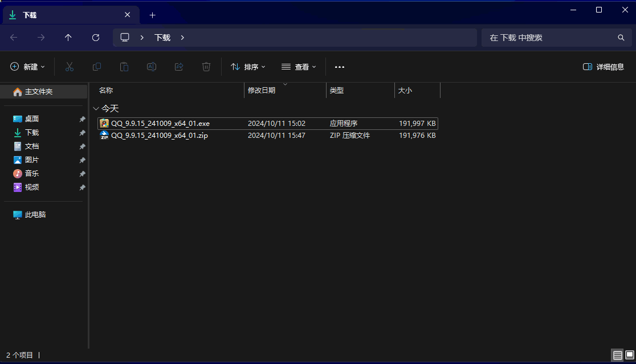Open the 新建 new item menu
The image size is (636, 364).
pyautogui.click(x=27, y=67)
